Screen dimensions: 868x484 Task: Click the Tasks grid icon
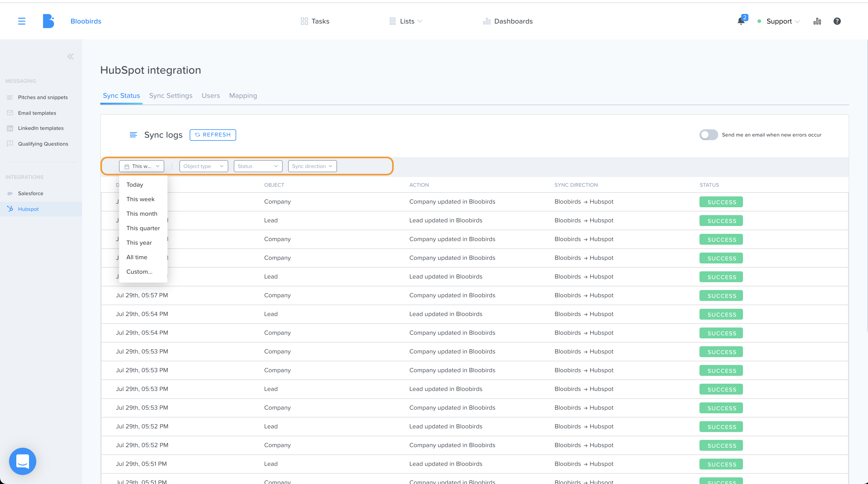point(304,21)
